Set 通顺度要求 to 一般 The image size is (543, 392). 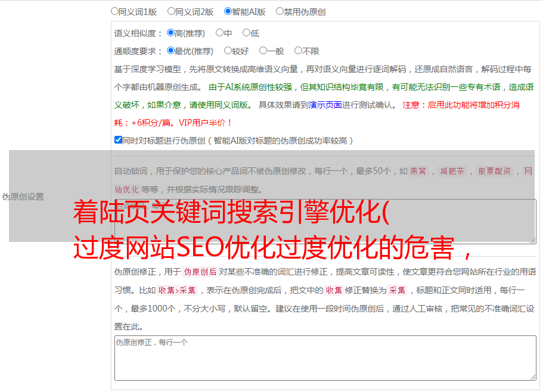point(263,51)
